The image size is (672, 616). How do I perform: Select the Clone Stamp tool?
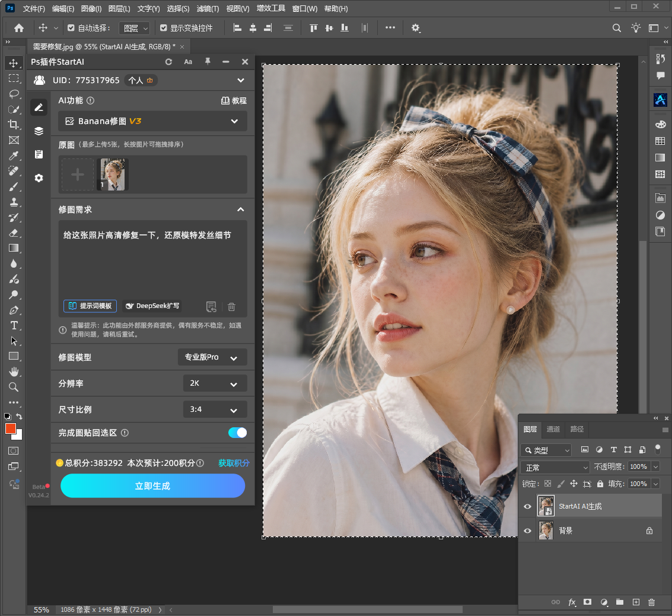coord(13,202)
